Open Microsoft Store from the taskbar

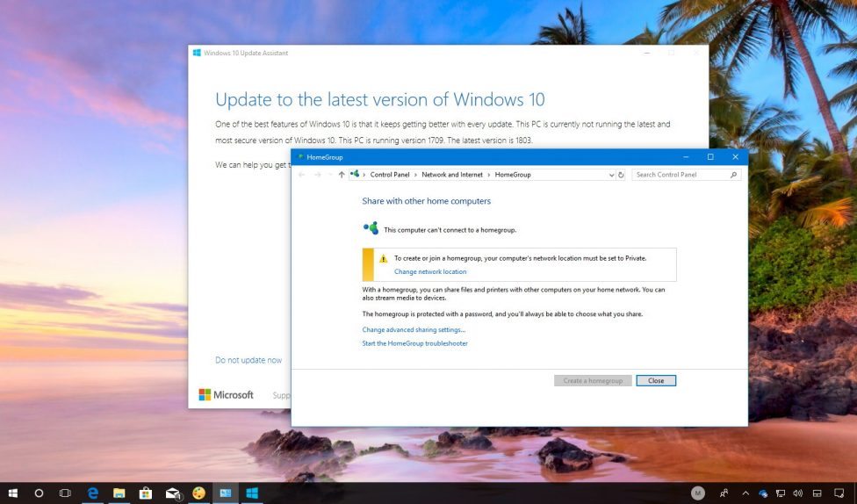click(146, 493)
